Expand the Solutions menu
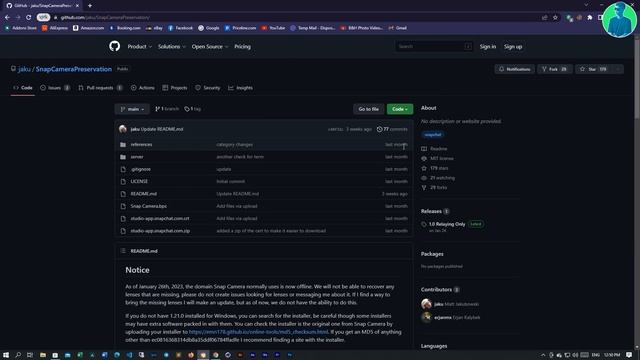This screenshot has width=640, height=360. click(x=172, y=47)
